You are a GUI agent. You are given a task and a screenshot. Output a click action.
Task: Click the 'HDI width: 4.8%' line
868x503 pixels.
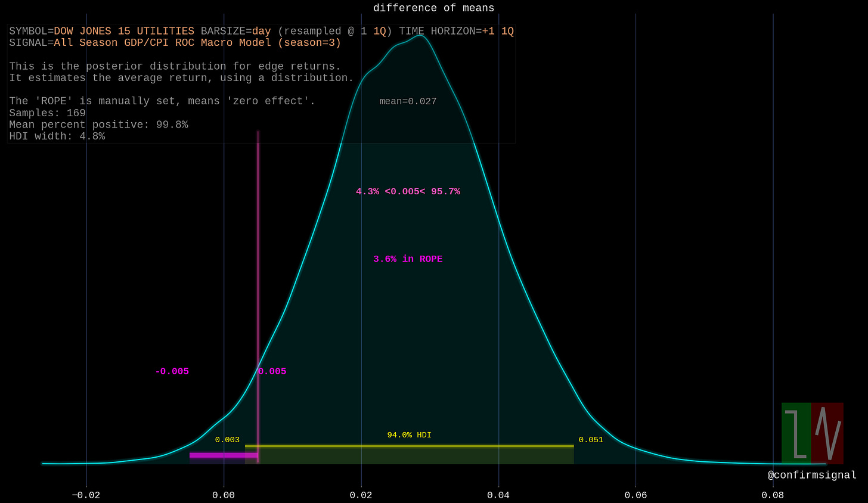[57, 136]
